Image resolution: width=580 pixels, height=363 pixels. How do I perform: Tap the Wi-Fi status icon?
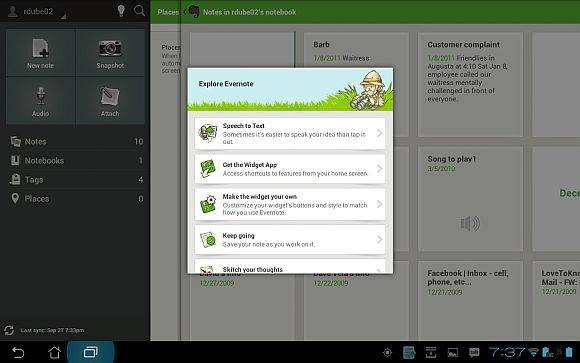(x=533, y=352)
